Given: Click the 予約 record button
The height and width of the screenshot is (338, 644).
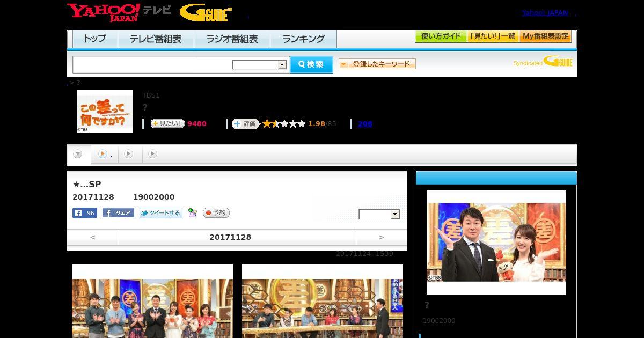Looking at the screenshot, I should (x=216, y=213).
